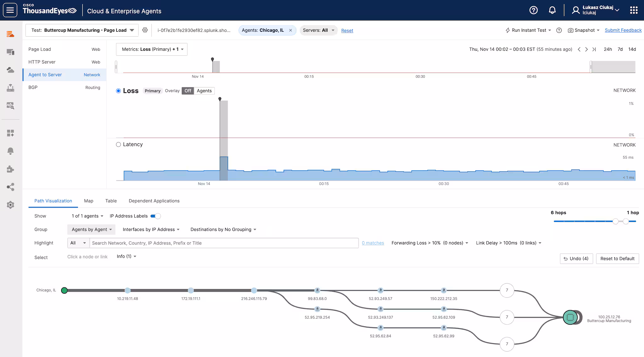Viewport: 644px width, 357px height.
Task: Click the notifications bell in header
Action: tap(552, 10)
